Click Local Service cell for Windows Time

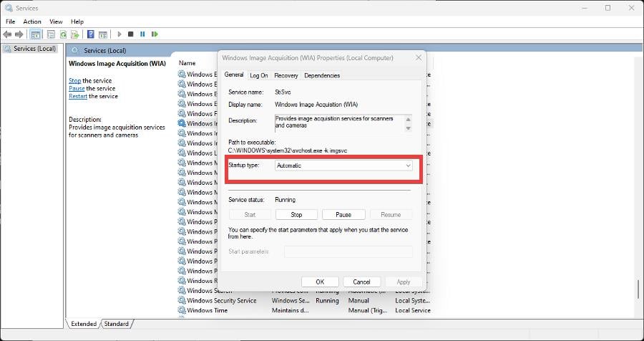point(412,311)
